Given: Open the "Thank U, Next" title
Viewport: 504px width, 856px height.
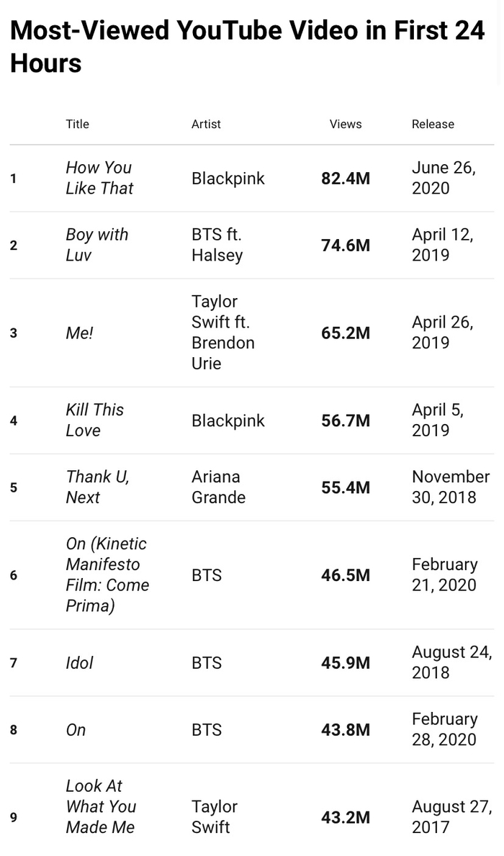Looking at the screenshot, I should (x=97, y=487).
